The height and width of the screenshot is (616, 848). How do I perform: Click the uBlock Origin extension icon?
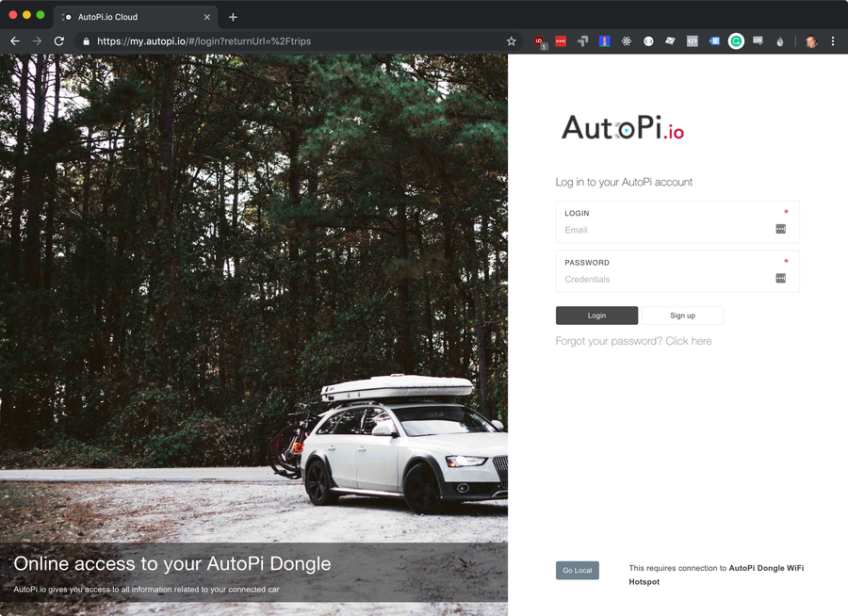click(x=540, y=41)
